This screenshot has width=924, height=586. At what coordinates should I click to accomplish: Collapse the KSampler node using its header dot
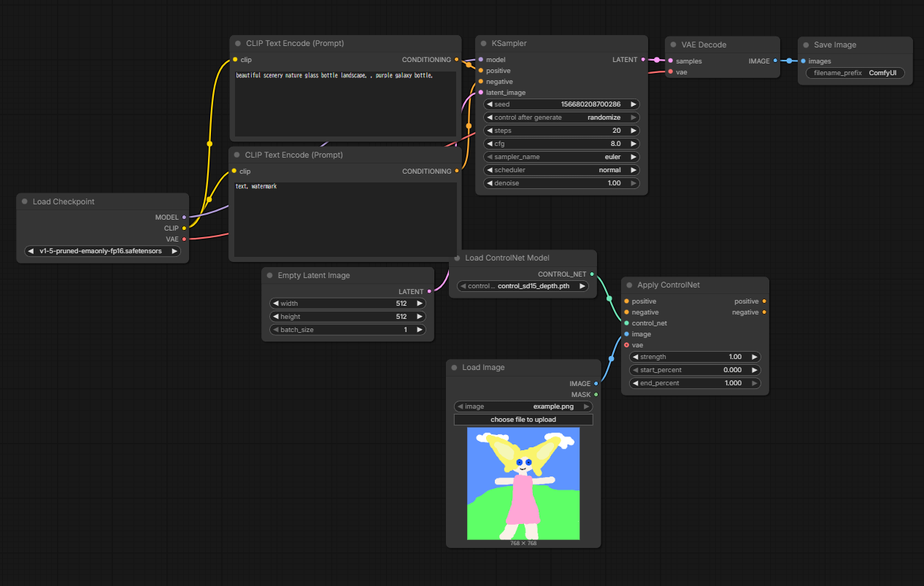click(x=483, y=44)
